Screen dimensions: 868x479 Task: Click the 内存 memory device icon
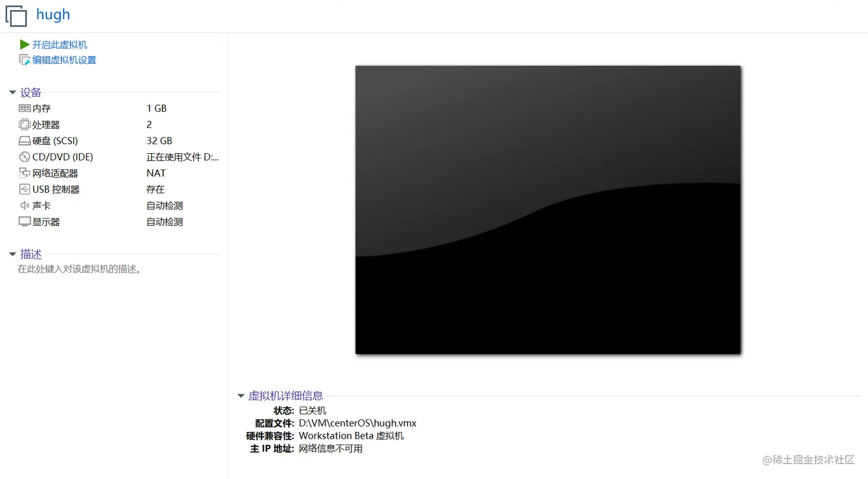tap(24, 108)
